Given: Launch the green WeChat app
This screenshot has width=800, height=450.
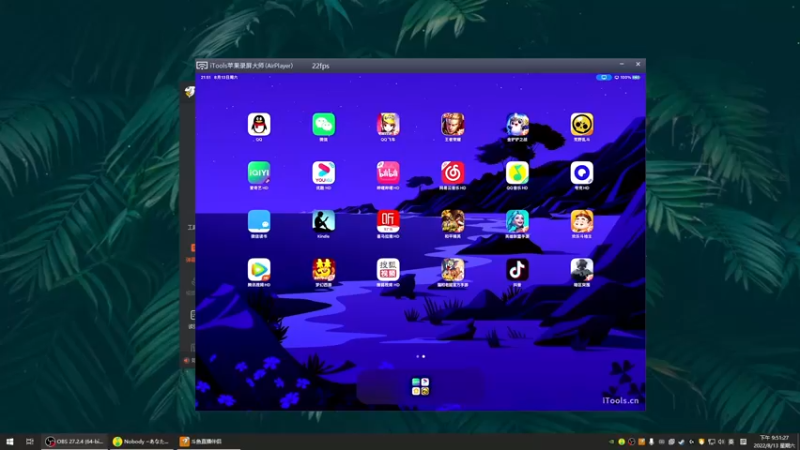Looking at the screenshot, I should [x=323, y=124].
